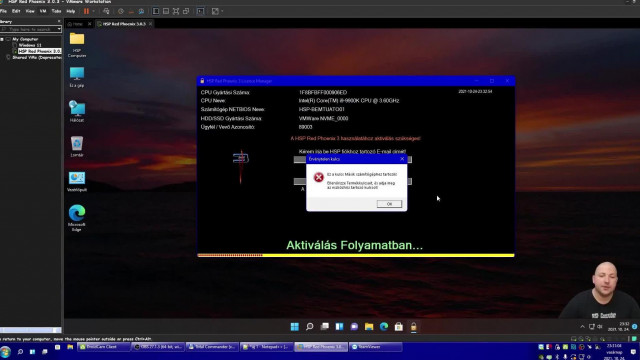Select the Ez a gép desktop icon
640x360 pixels.
77,78
